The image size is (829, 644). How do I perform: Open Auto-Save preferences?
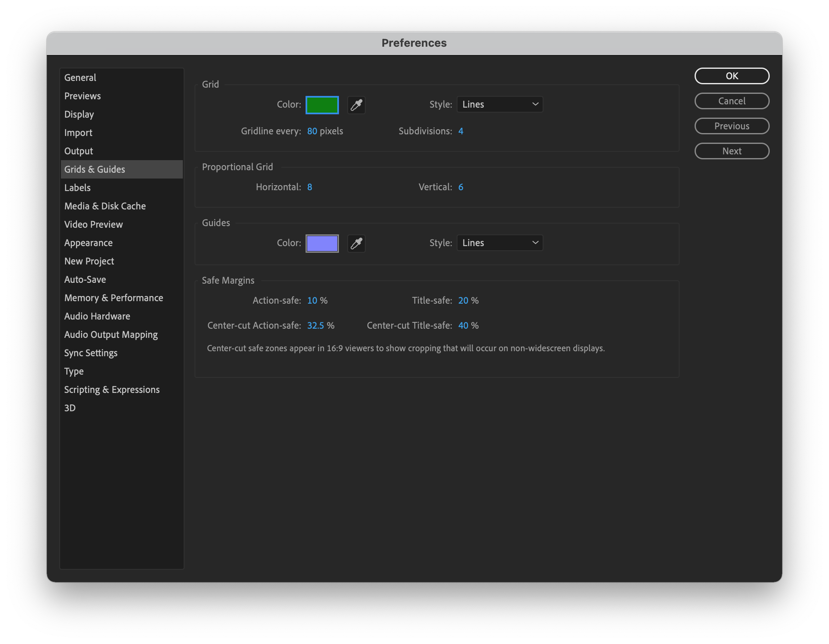pos(122,279)
